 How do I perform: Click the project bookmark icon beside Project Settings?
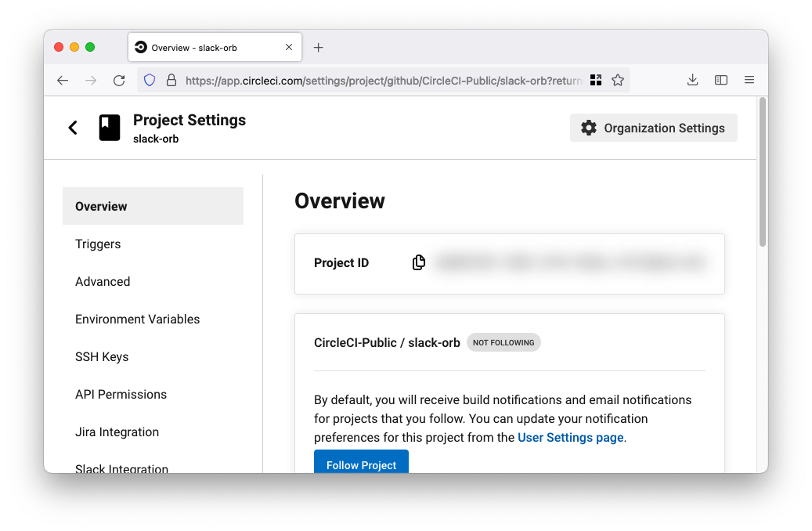(109, 127)
